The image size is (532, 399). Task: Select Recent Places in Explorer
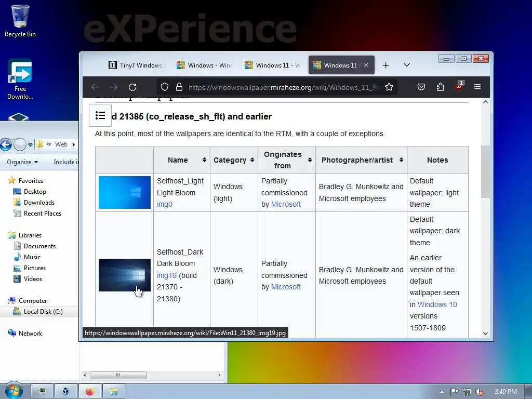(x=43, y=214)
